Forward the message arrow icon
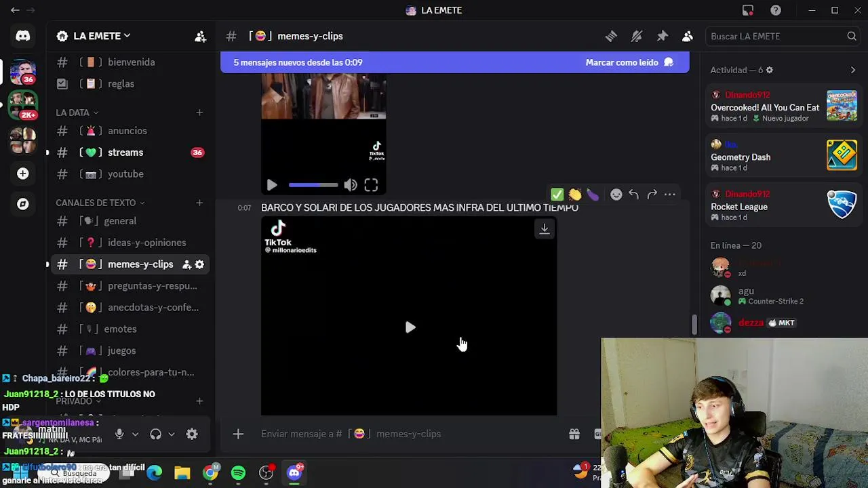This screenshot has height=488, width=868. click(x=652, y=195)
